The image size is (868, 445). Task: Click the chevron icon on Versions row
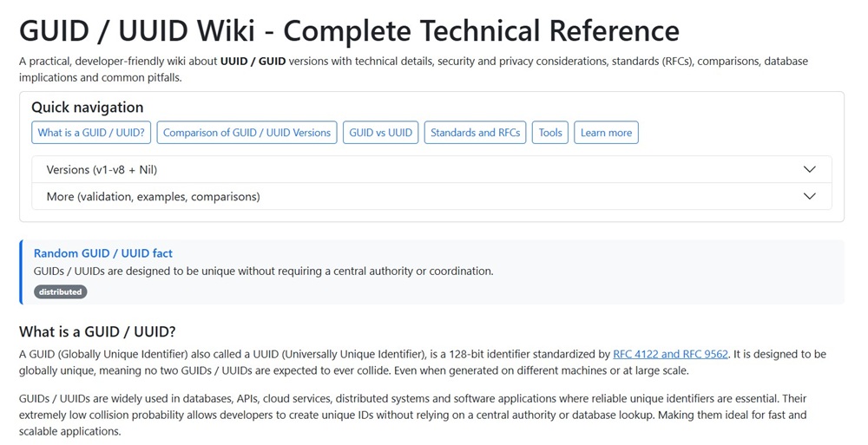(x=809, y=170)
